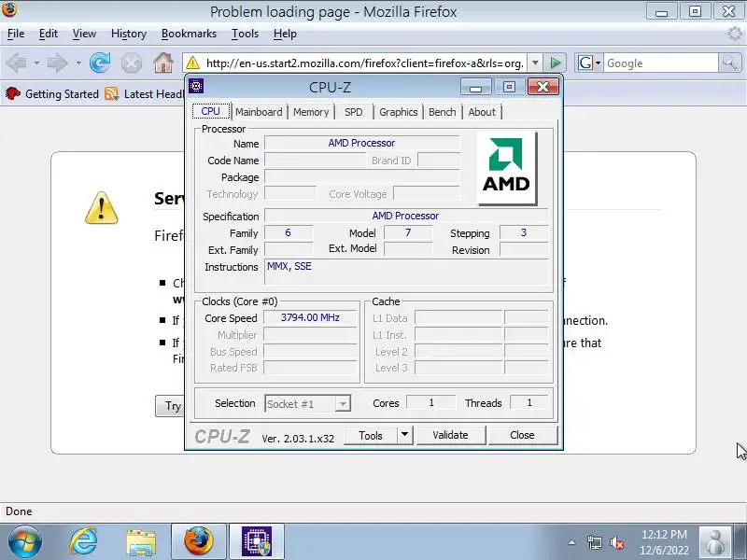Click the muted volume tray icon
The width and height of the screenshot is (747, 560).
617,542
